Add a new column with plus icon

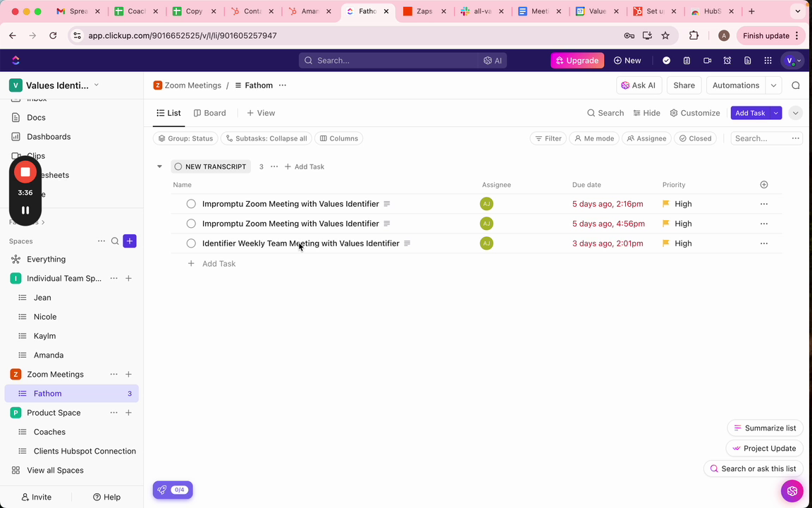(764, 185)
